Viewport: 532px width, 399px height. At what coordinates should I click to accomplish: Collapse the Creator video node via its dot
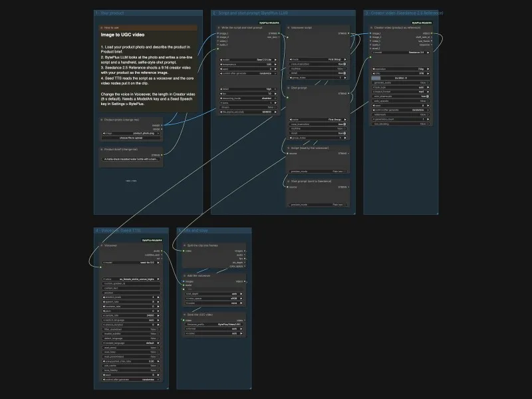pos(371,28)
